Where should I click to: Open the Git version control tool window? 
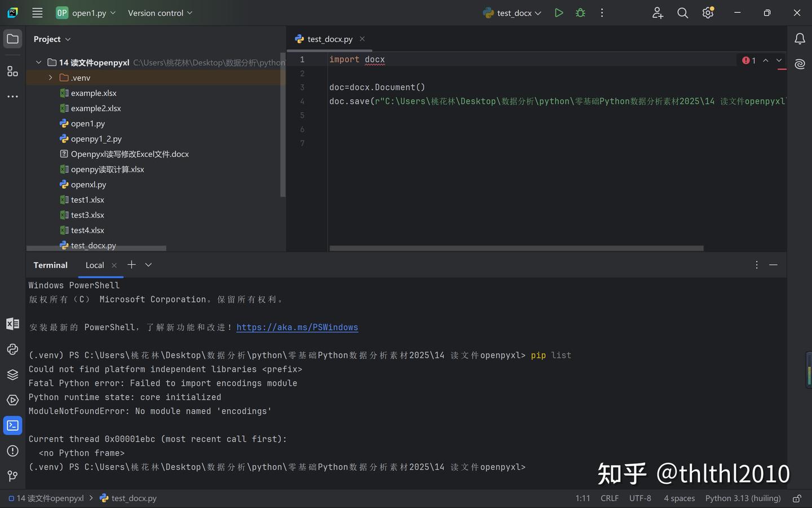click(x=12, y=476)
